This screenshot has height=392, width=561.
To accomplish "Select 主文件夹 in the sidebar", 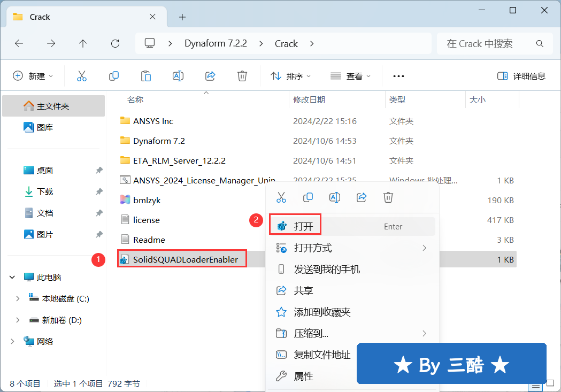I will coord(53,106).
